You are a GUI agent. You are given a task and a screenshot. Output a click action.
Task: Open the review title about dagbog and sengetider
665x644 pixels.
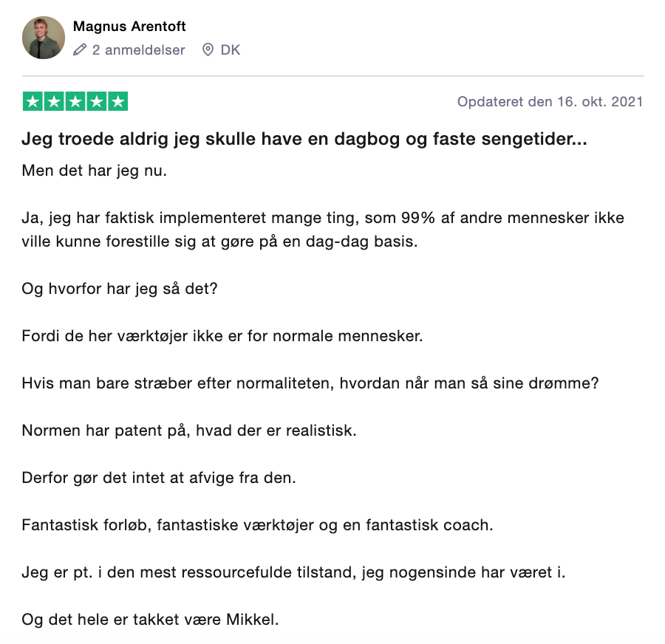304,139
